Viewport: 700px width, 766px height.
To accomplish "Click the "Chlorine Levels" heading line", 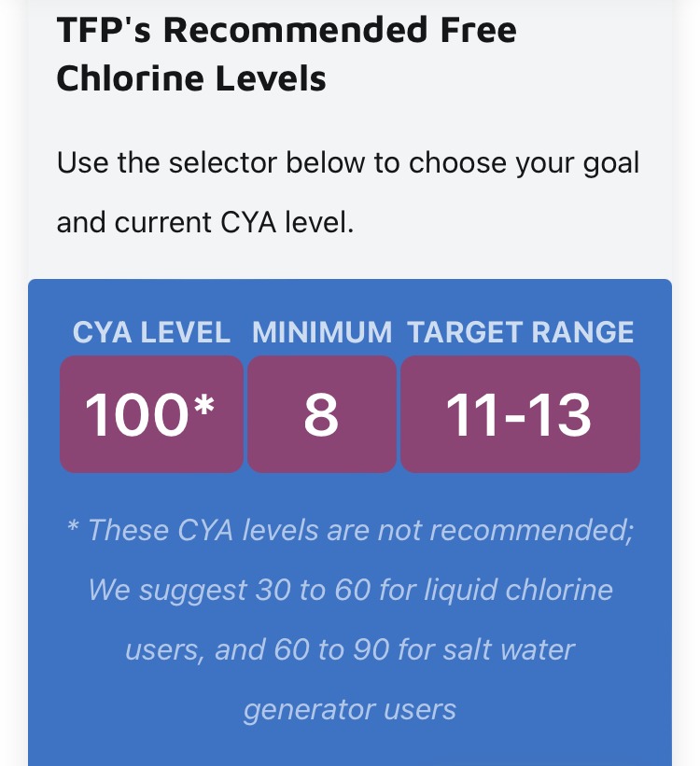I will (191, 78).
